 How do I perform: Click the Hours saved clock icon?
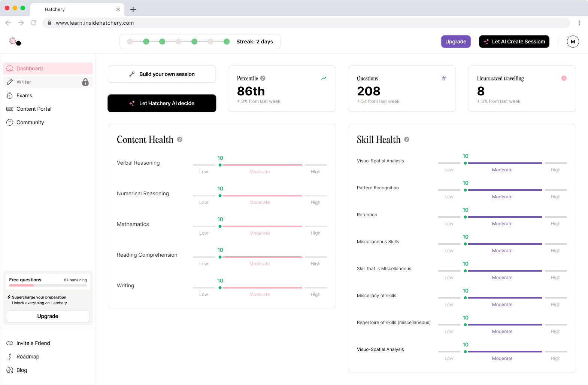(564, 78)
